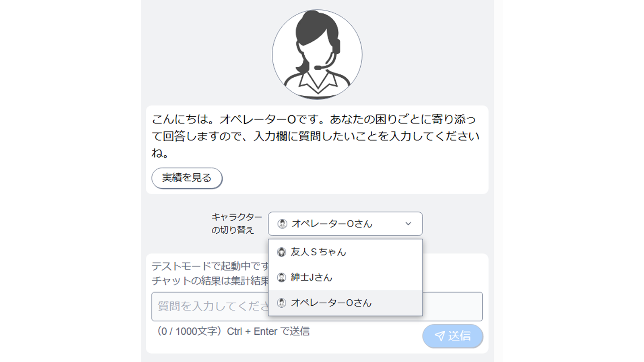Click the avatar icon beside 友人Sちゃん
Image resolution: width=644 pixels, height=362 pixels.
(x=282, y=252)
